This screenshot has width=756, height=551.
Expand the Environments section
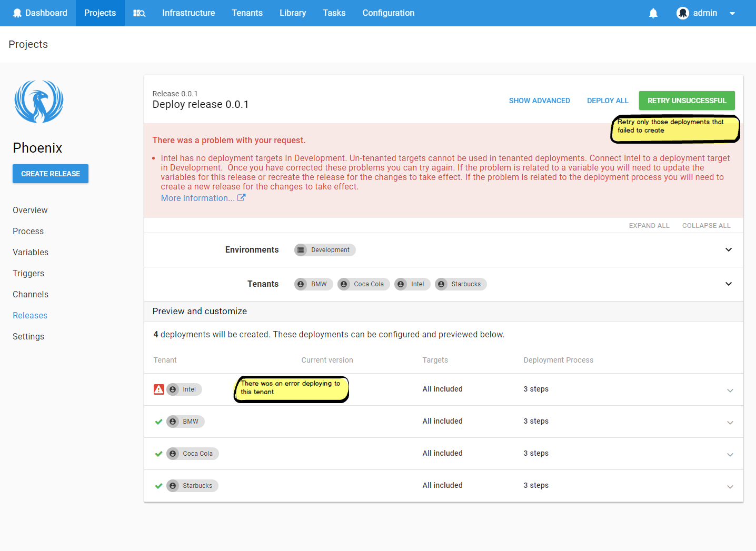(x=729, y=249)
